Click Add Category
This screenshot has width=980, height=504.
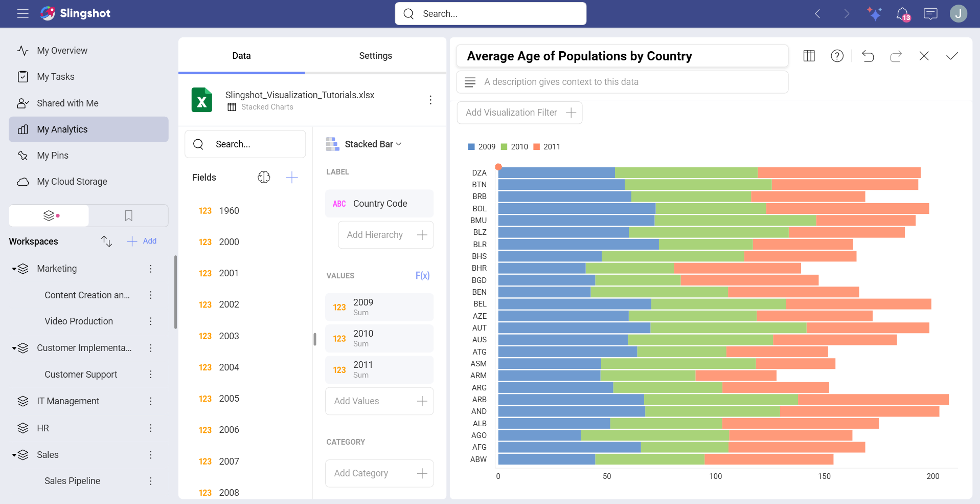pyautogui.click(x=379, y=473)
